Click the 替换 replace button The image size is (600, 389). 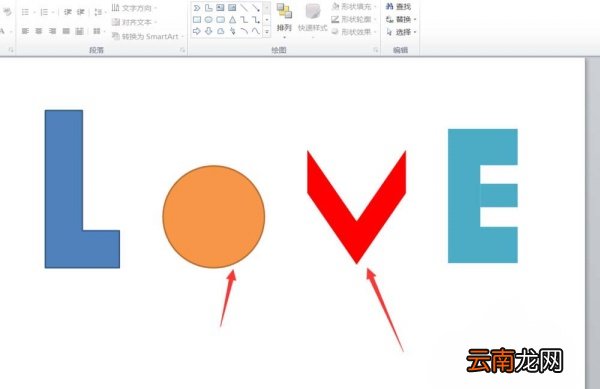[x=401, y=19]
